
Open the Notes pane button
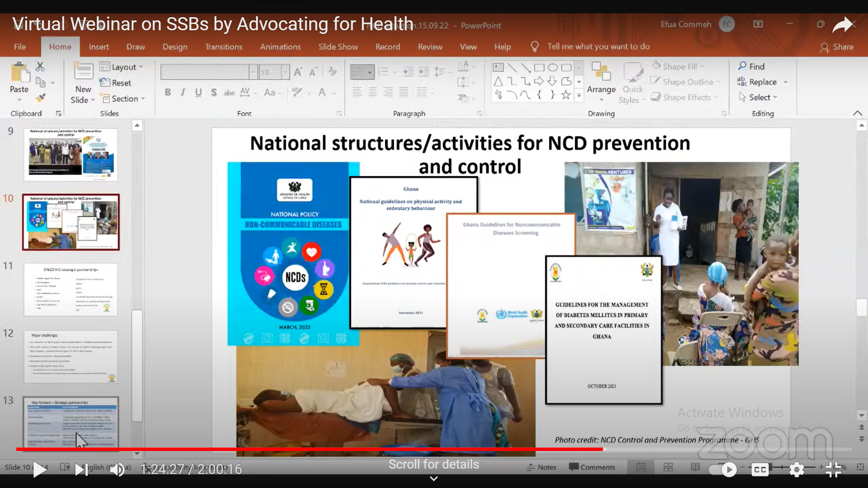point(542,467)
